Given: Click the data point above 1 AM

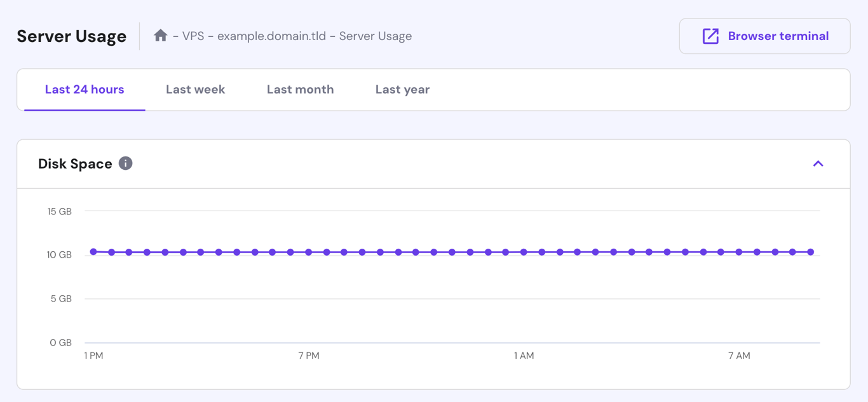Looking at the screenshot, I should point(523,252).
